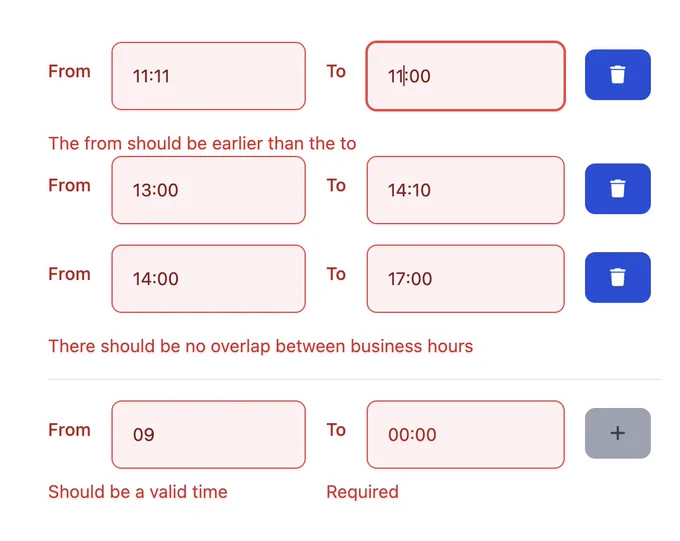Delete the 13:00 to 14:10 business hours row
Image resolution: width=680 pixels, height=541 pixels.
[x=617, y=189]
